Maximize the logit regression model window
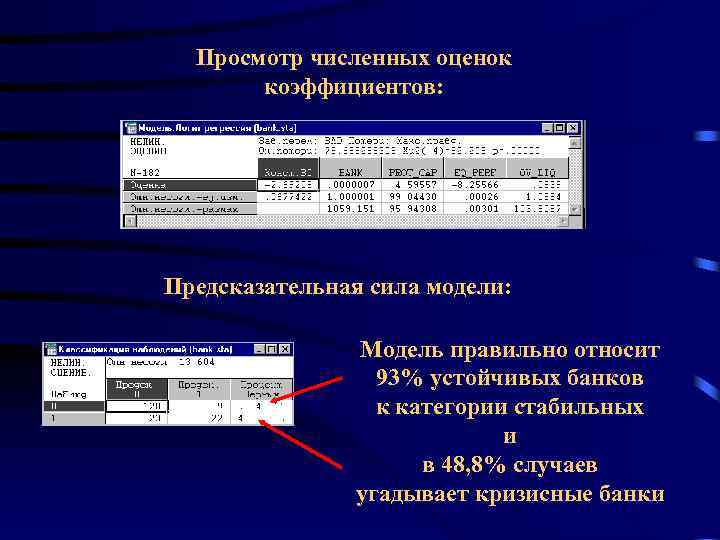 [x=559, y=128]
